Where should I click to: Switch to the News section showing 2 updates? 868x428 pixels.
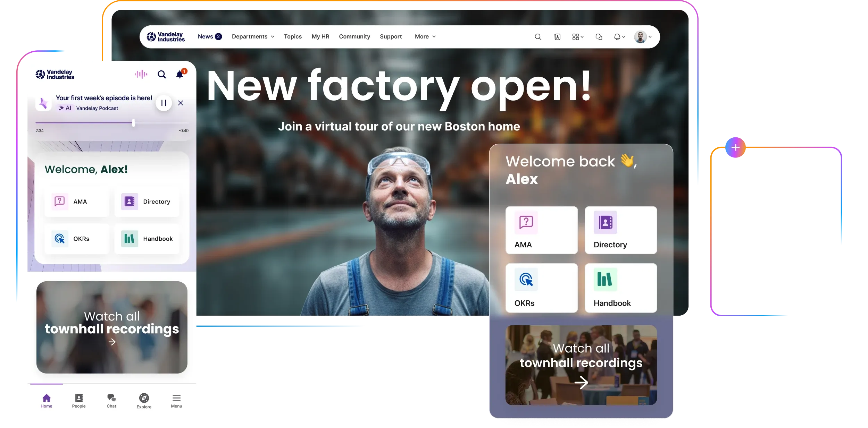209,36
